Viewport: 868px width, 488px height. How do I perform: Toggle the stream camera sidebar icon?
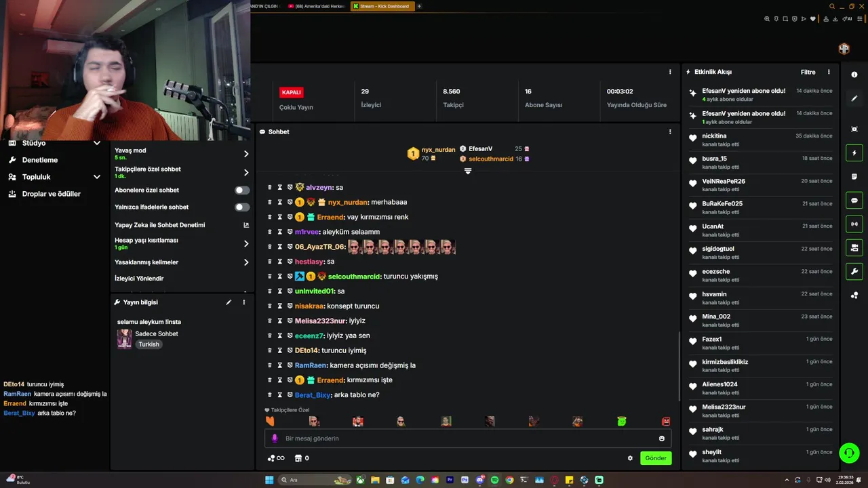click(854, 248)
